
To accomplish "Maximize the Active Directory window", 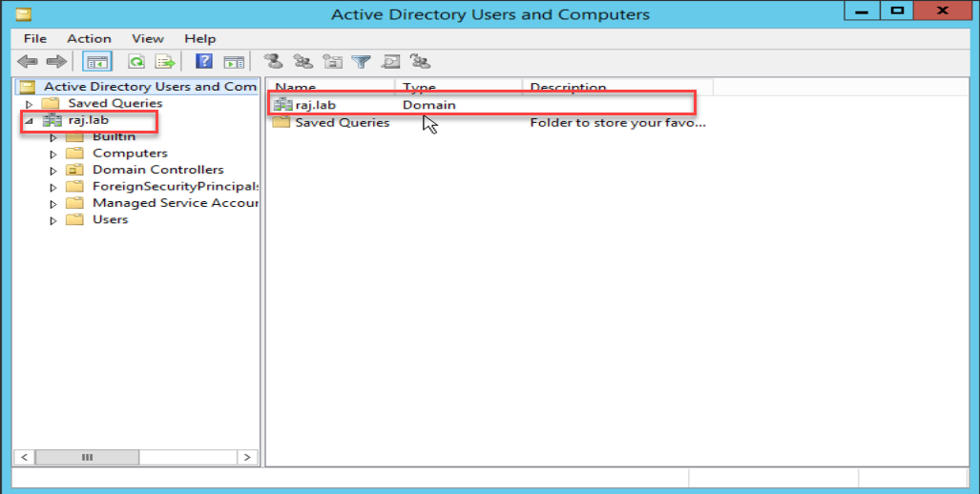I will pos(898,10).
